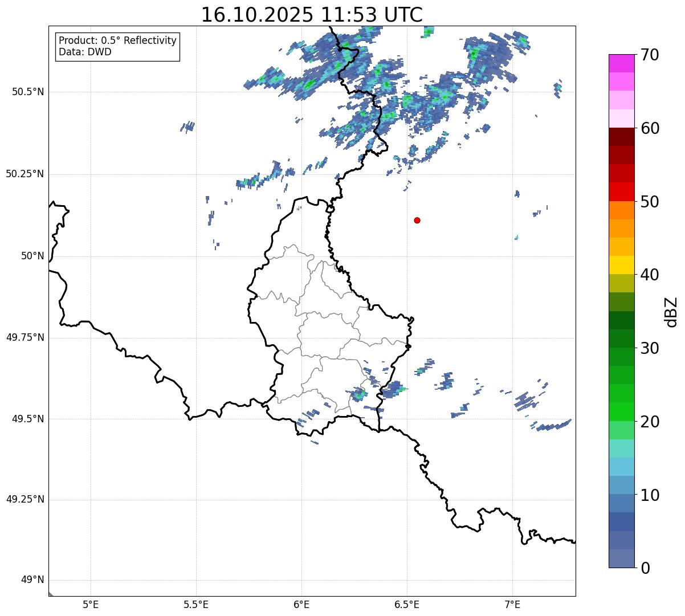Pick the yellow colorbar swatch at 40 dBZ
This screenshot has width=685, height=616.
point(622,265)
